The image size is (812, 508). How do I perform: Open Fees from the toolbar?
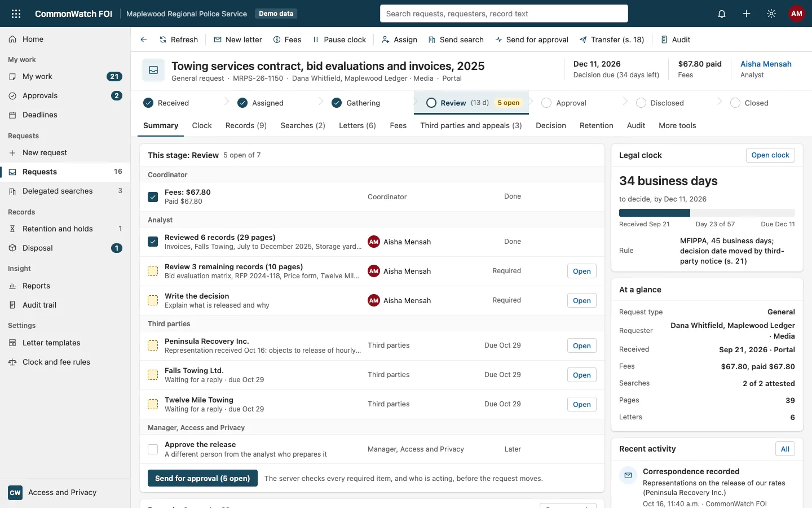pyautogui.click(x=288, y=40)
